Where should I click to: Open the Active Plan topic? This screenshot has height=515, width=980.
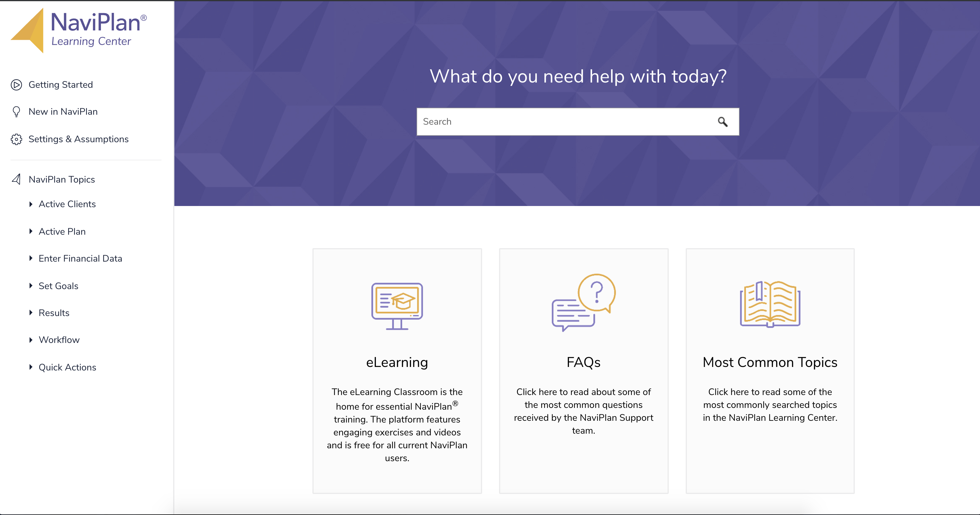point(62,231)
